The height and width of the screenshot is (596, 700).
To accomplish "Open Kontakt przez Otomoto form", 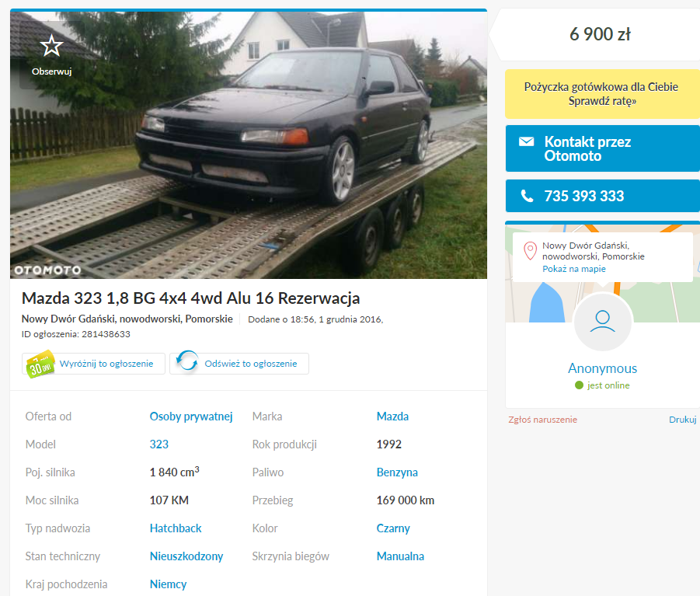I will (x=602, y=148).
